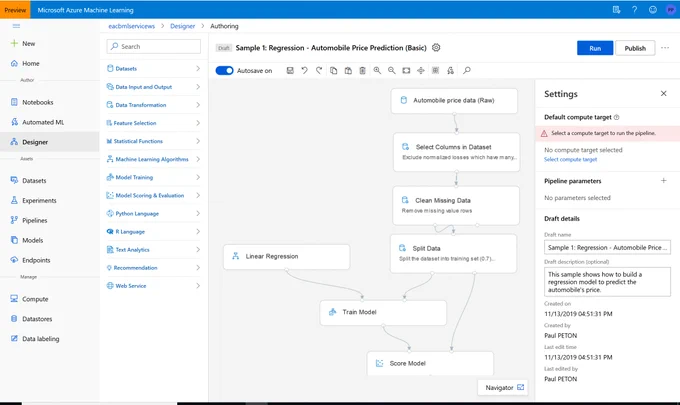The image size is (680, 405).
Task: Expand the Python Language category
Action: pyautogui.click(x=154, y=213)
